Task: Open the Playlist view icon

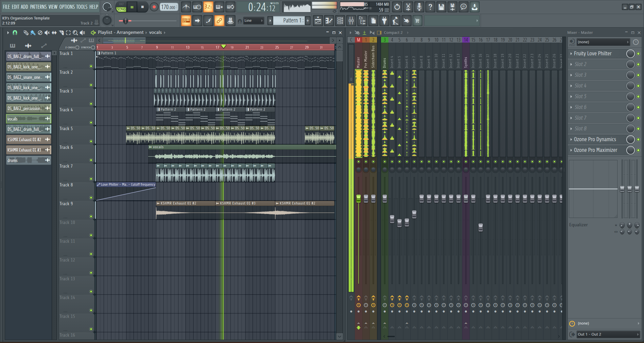Action: 318,21
